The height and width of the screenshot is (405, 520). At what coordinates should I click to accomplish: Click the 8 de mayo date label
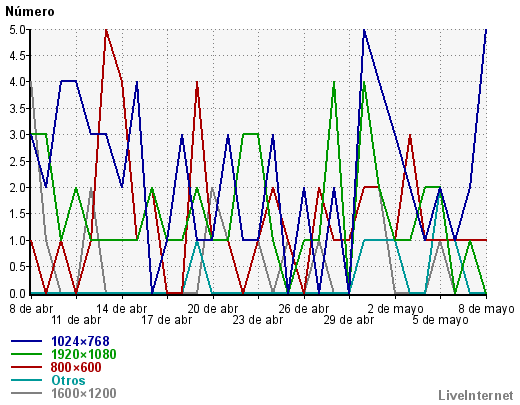click(486, 309)
